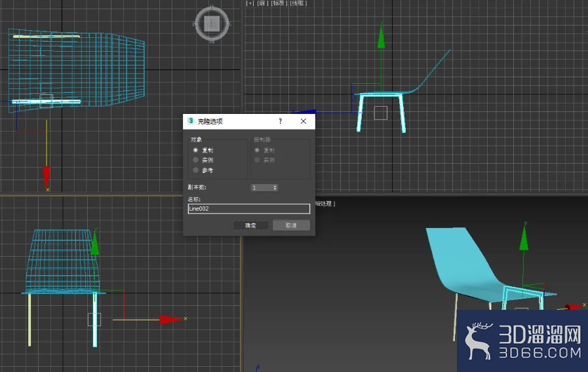The height and width of the screenshot is (372, 588).
Task: Select the 复制 (Copy) object radio button
Action: (x=196, y=150)
